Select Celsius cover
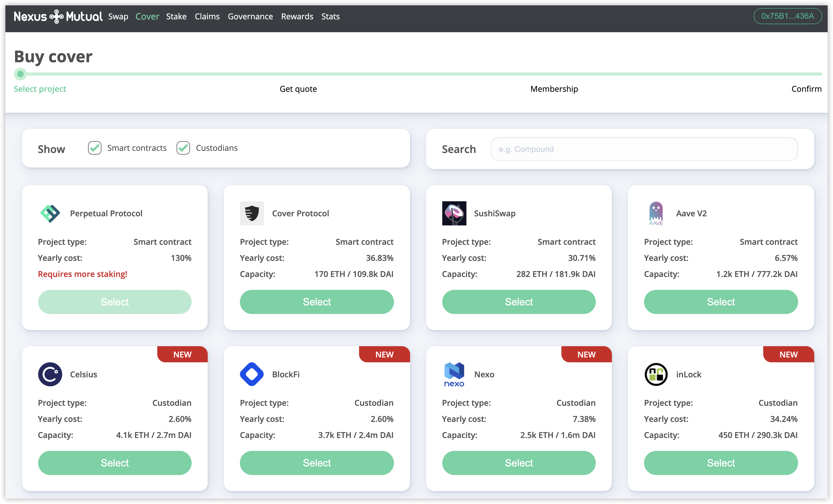833x504 pixels. [115, 463]
